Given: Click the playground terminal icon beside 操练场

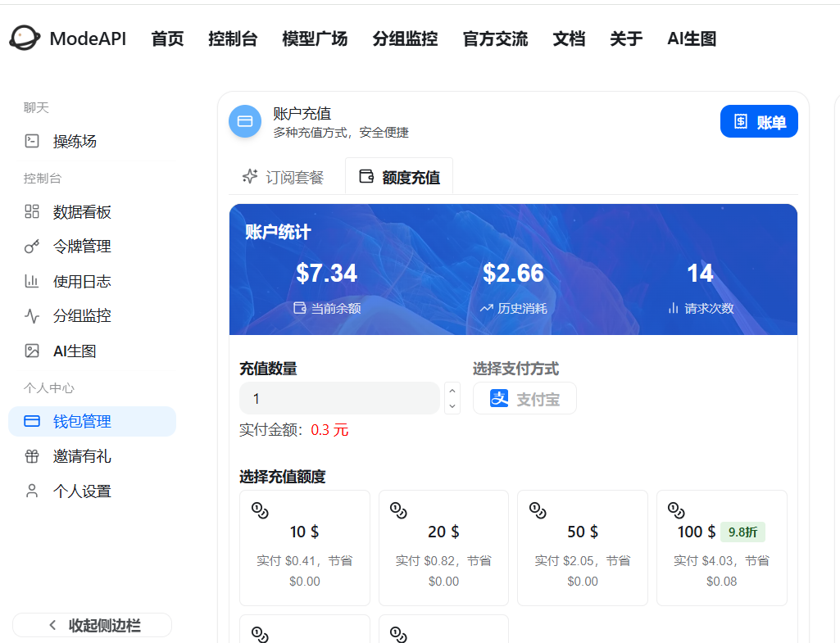Looking at the screenshot, I should (32, 141).
